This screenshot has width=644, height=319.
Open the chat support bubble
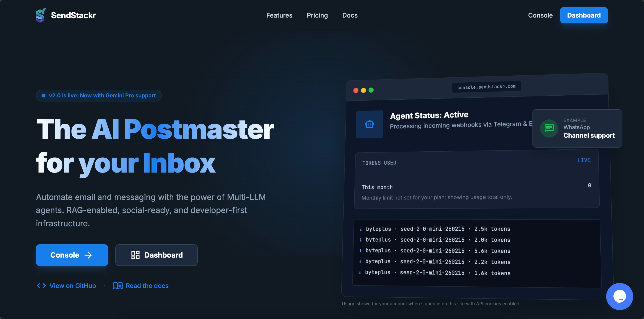(x=620, y=296)
